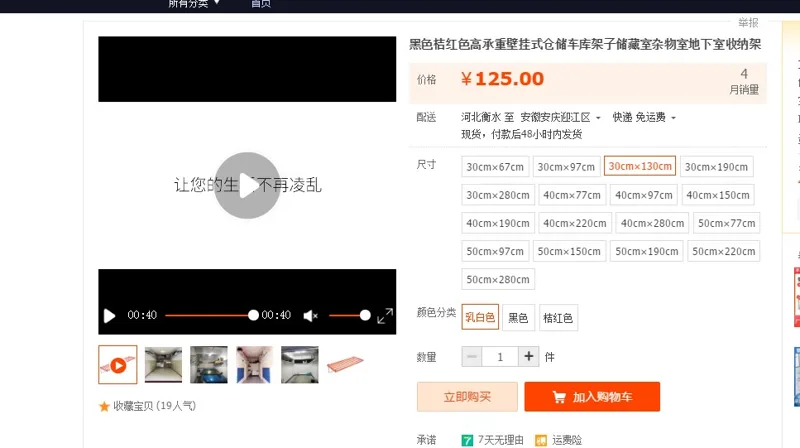Click green 7天无理由 guarantee icon
This screenshot has width=800, height=448.
pos(467,440)
